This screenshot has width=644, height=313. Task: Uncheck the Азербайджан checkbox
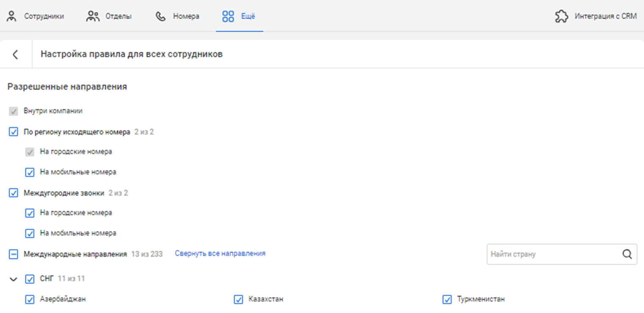coord(30,299)
